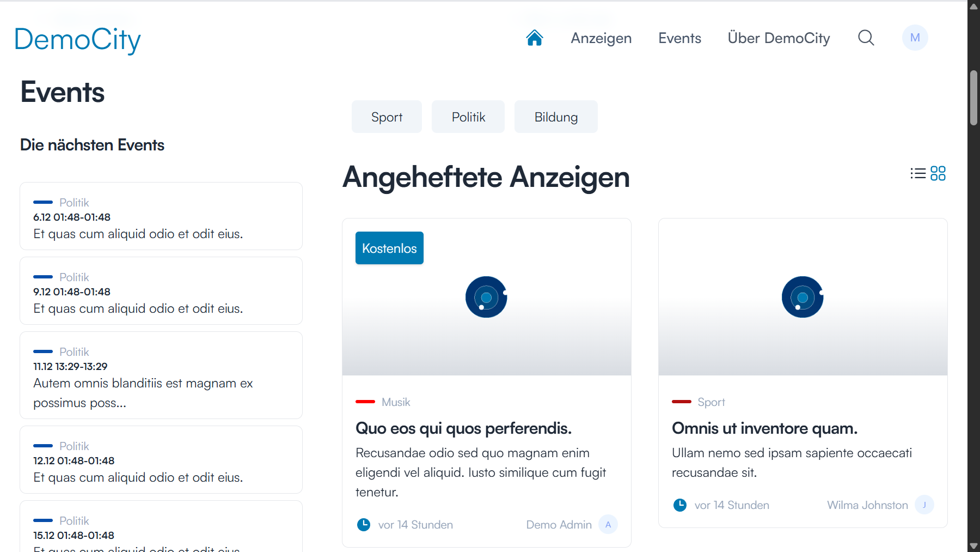
Task: Click the clock icon on the Musik card
Action: pos(364,524)
